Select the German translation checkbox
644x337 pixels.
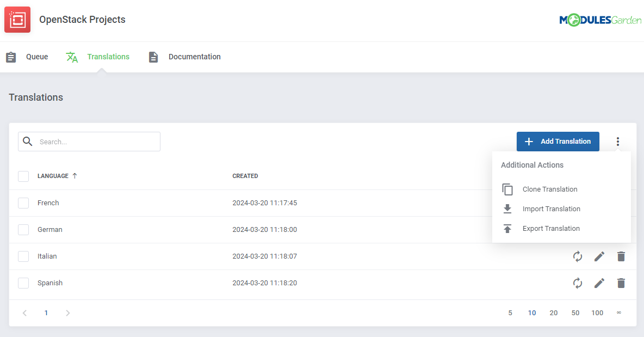click(x=23, y=229)
